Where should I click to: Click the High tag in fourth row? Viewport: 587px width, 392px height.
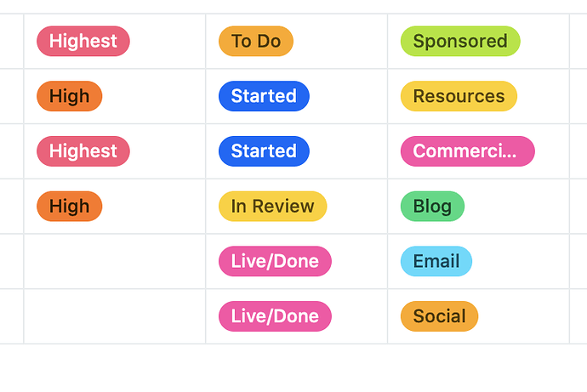tap(69, 206)
